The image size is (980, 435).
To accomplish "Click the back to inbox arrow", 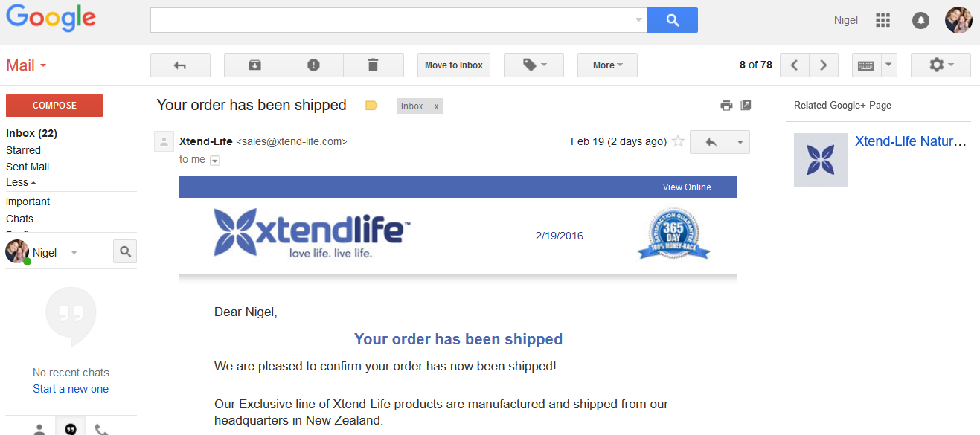I will (180, 65).
